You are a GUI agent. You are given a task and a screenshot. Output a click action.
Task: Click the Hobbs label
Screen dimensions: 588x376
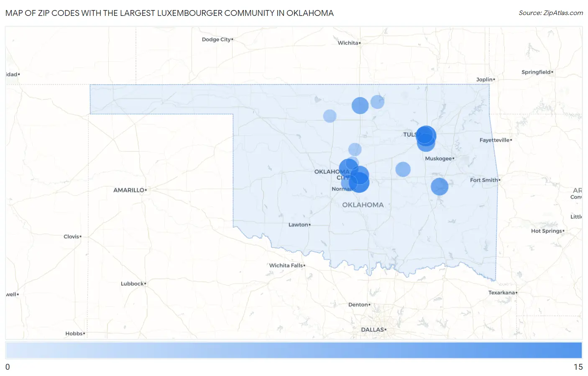coord(74,333)
